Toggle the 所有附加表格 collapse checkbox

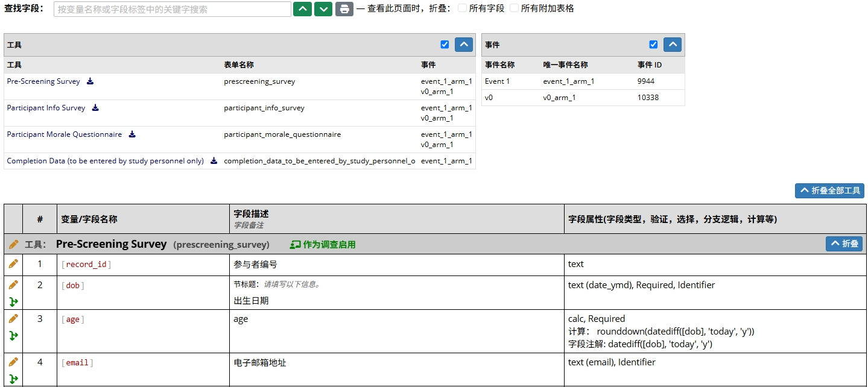[514, 8]
